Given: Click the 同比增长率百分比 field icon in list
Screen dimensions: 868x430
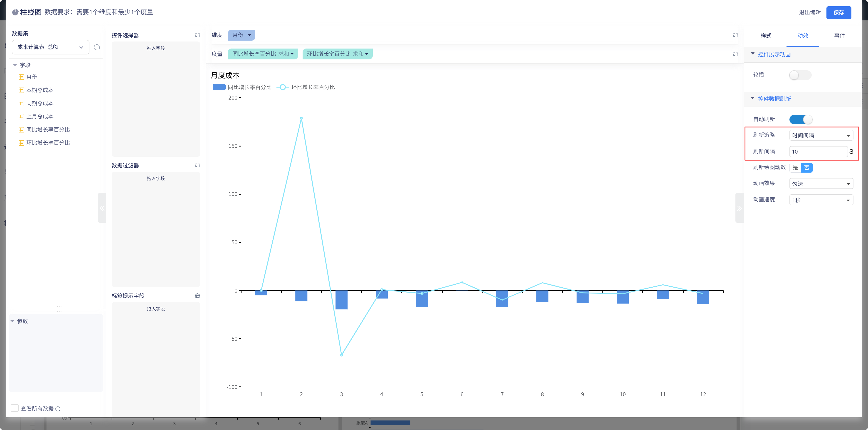Looking at the screenshot, I should (21, 130).
